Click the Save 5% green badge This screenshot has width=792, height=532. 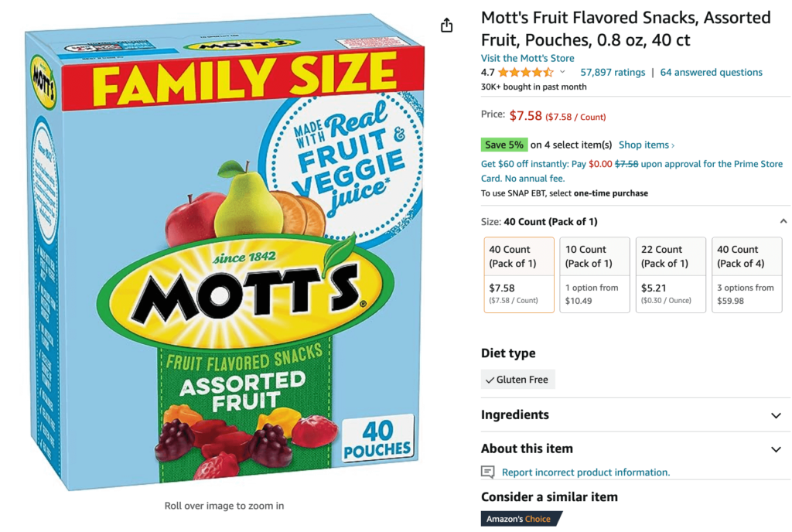click(504, 145)
